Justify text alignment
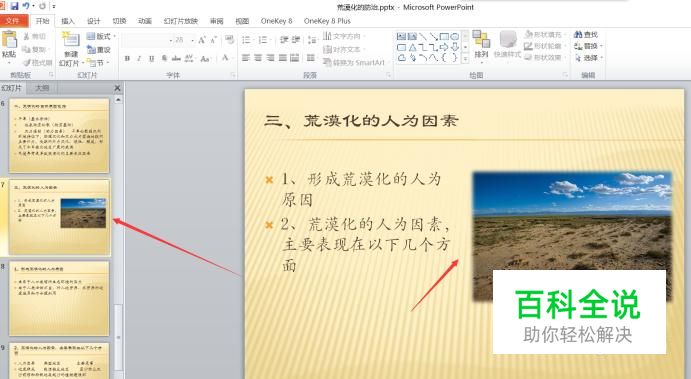This screenshot has width=691, height=379. click(282, 58)
